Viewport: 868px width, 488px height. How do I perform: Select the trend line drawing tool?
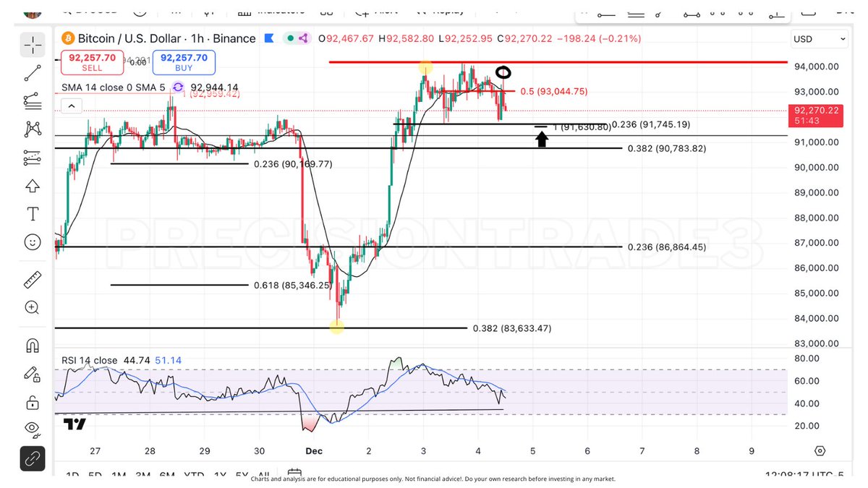(x=33, y=72)
